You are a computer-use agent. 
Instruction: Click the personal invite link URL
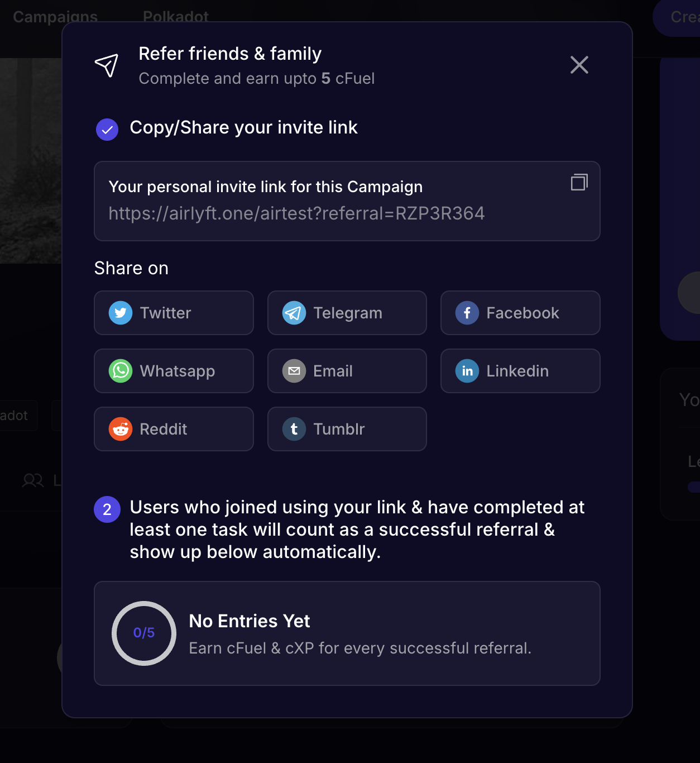pyautogui.click(x=296, y=213)
